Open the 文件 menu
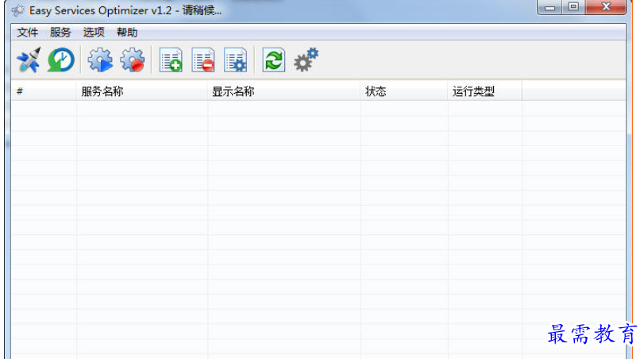The image size is (644, 359). [28, 32]
